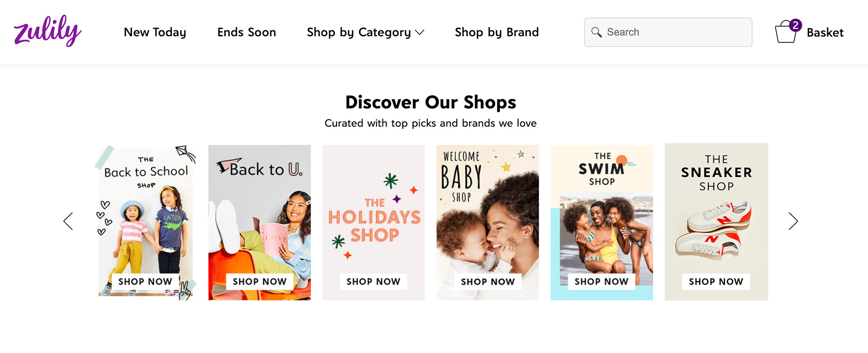The image size is (868, 353).
Task: Click Shop Now on Welcome Baby Shop
Action: [488, 281]
